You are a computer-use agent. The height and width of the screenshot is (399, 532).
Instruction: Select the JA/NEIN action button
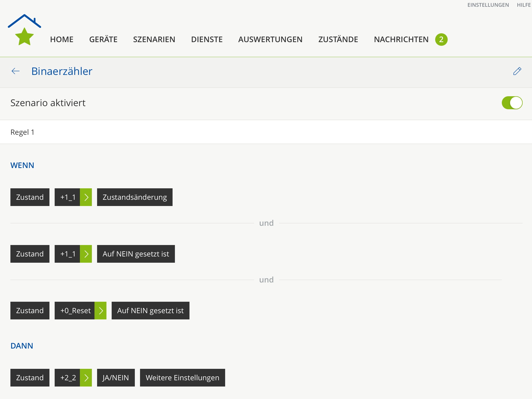116,378
